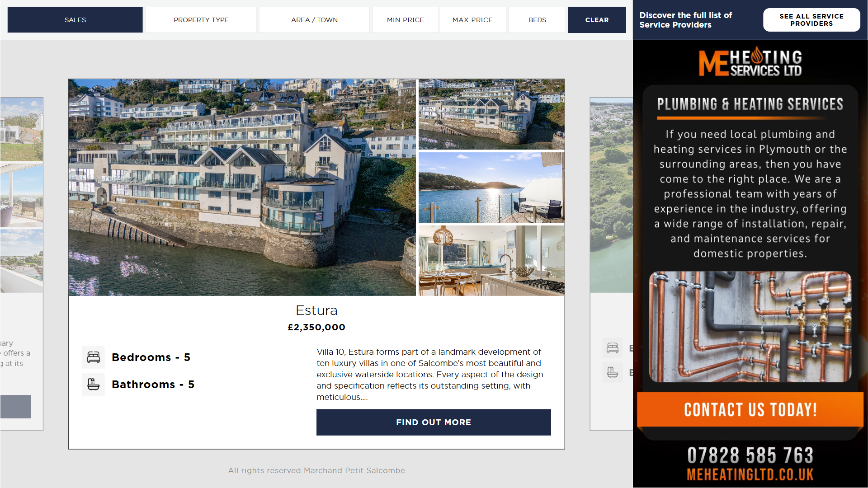This screenshot has height=488, width=868.
Task: Open the meheatingltd.co.uk website link
Action: point(750,475)
